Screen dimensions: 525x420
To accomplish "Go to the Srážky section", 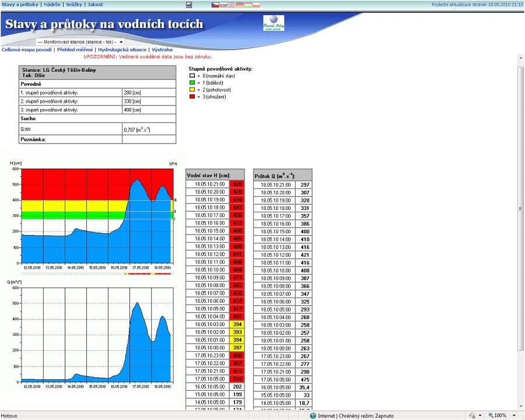I will click(73, 5).
